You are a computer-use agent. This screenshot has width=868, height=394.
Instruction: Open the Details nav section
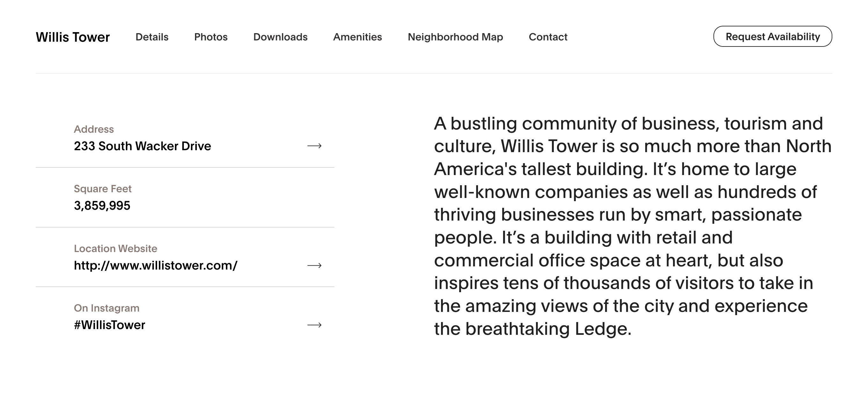click(152, 37)
